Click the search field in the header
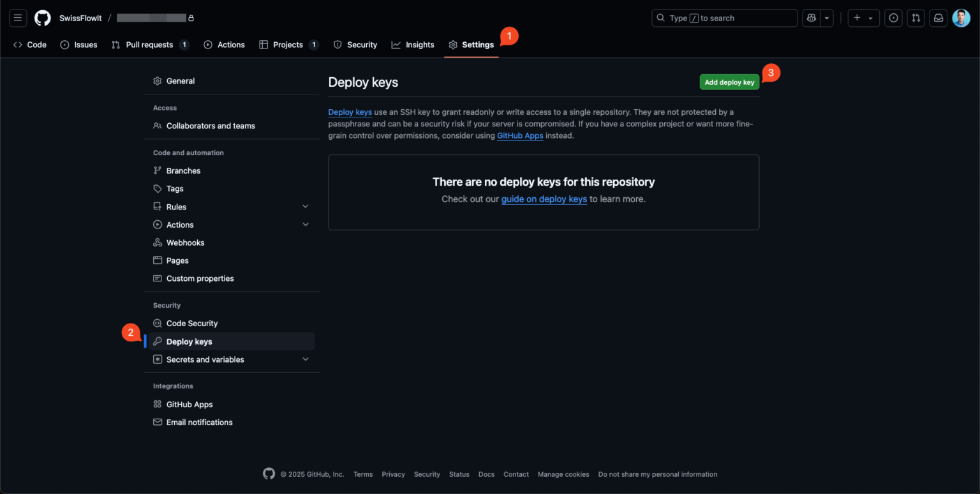The width and height of the screenshot is (980, 494). [724, 18]
